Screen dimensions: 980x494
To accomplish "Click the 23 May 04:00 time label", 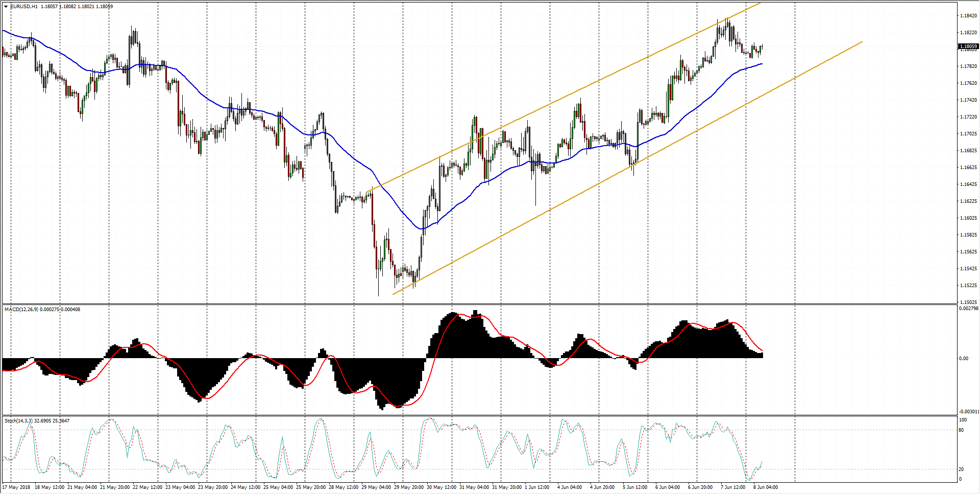I will (180, 487).
